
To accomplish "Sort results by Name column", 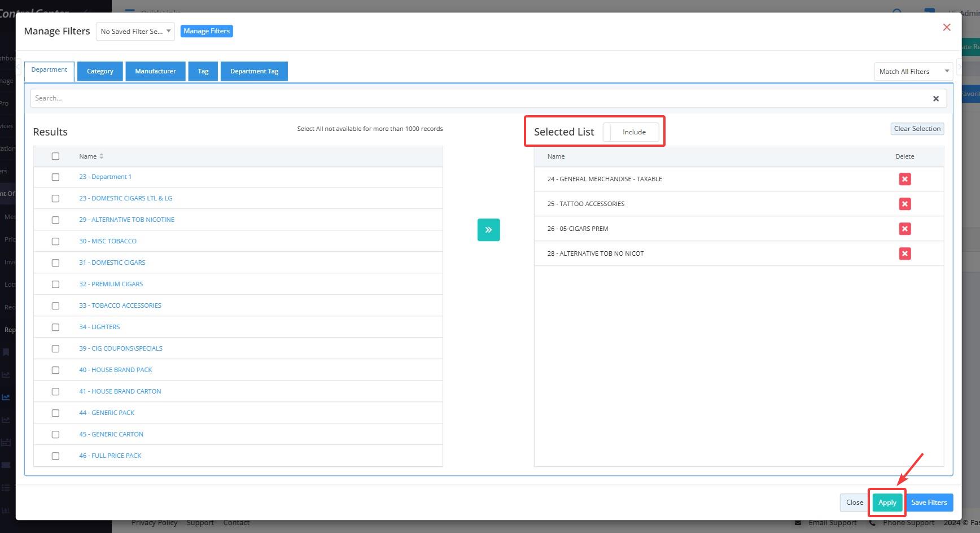I will (x=91, y=156).
